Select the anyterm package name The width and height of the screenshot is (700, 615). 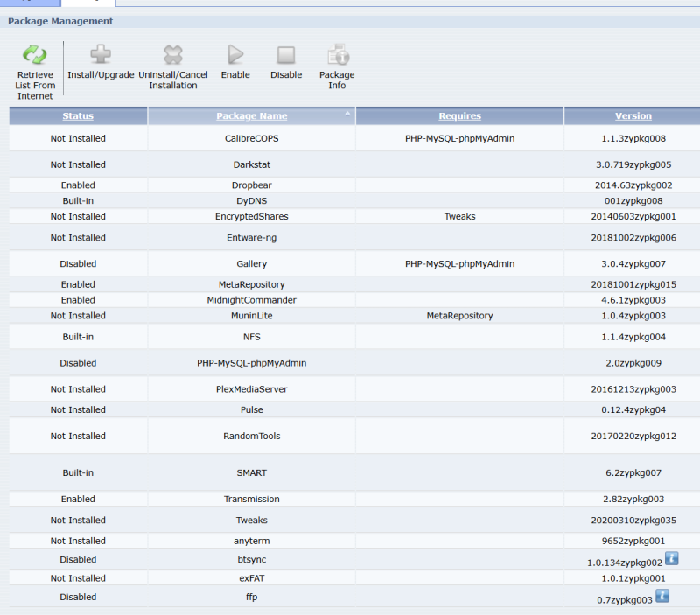pos(251,541)
